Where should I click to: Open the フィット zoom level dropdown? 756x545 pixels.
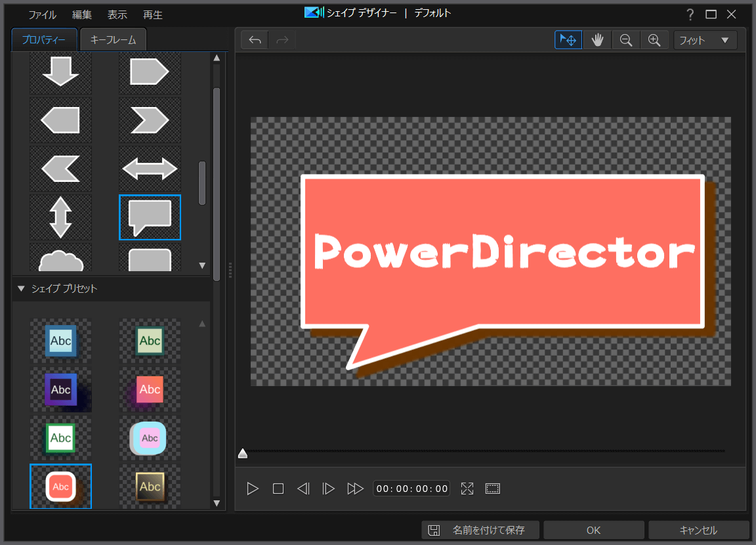point(705,40)
